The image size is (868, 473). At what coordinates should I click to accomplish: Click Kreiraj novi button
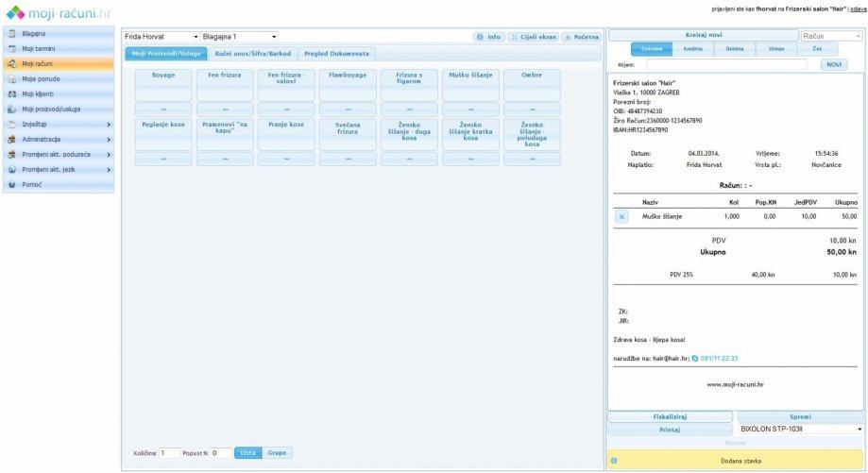(x=704, y=35)
